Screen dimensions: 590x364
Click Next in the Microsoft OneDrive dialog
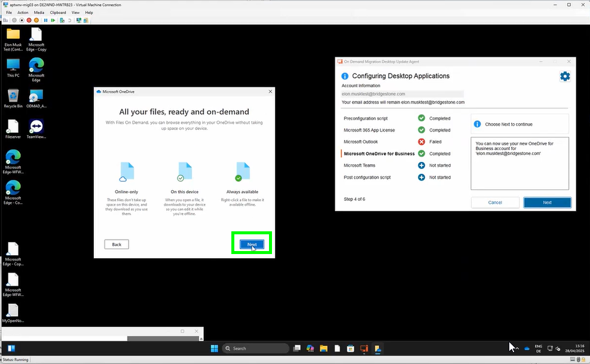(252, 244)
